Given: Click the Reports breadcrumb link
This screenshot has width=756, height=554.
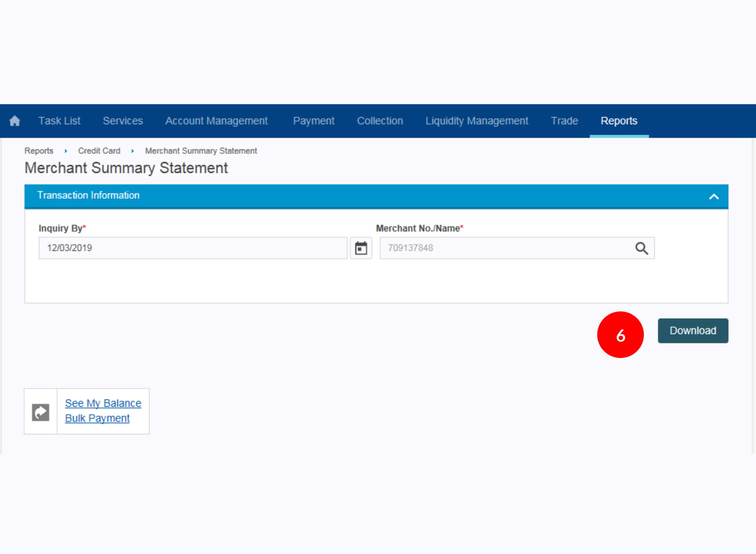Looking at the screenshot, I should click(x=39, y=151).
